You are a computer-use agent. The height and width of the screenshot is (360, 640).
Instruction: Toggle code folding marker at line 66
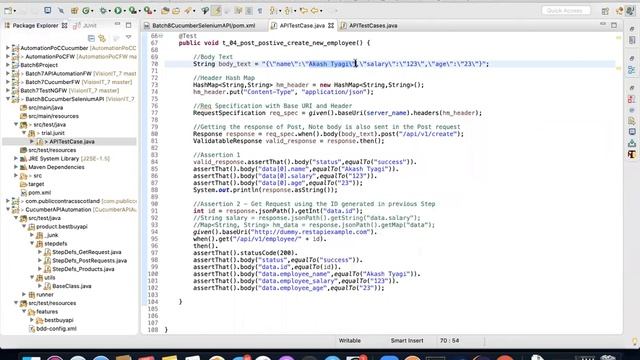[x=161, y=36]
